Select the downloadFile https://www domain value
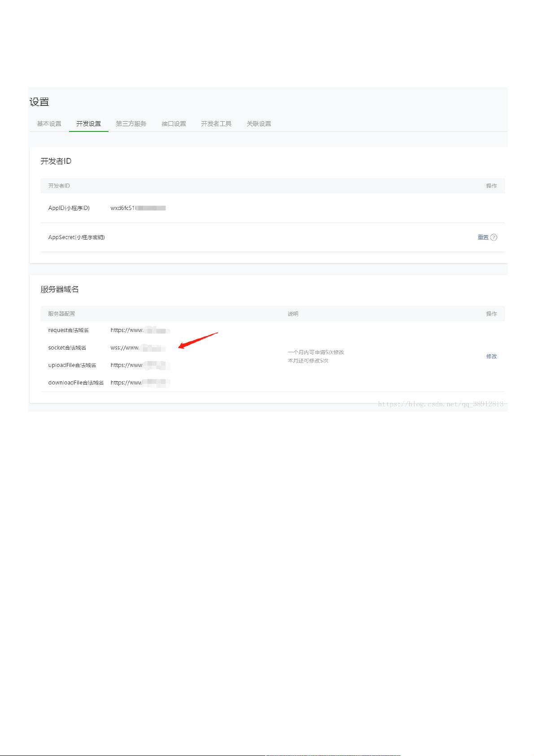 click(140, 383)
